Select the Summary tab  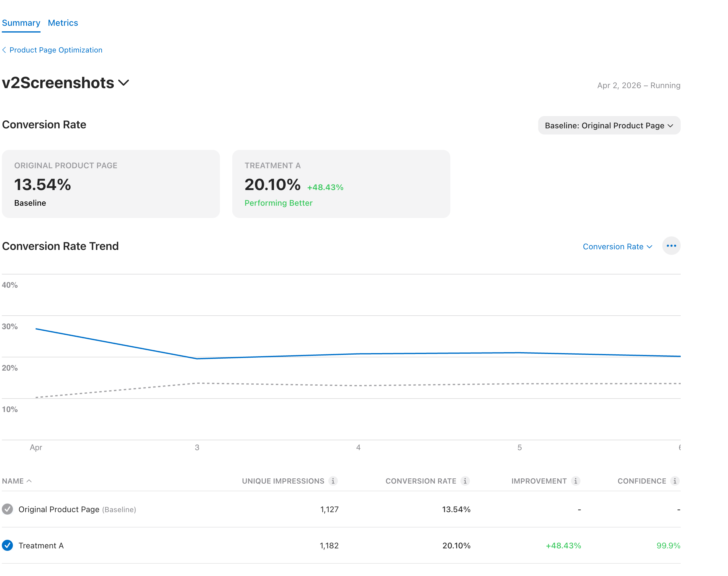[21, 23]
